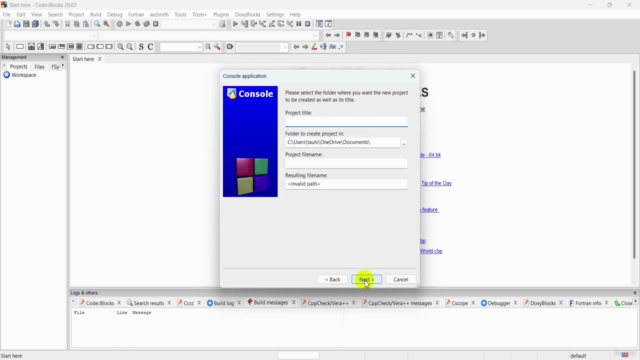Screen dimensions: 640x360
Task: Click the Zoom in magnifier icon
Action: pos(120,47)
